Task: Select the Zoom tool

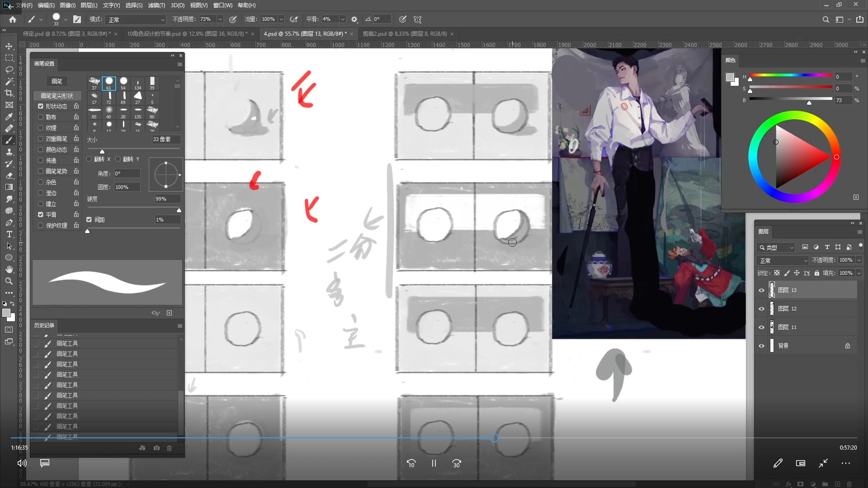Action: click(9, 281)
